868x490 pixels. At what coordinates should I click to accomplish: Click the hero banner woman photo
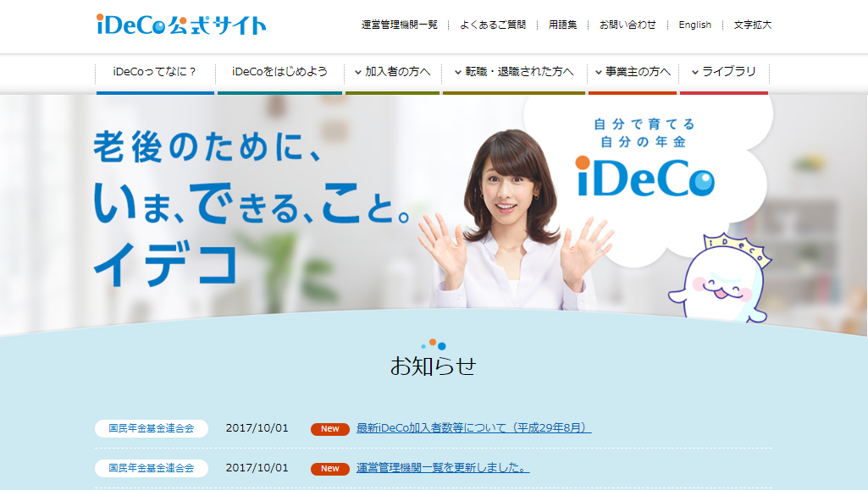[x=515, y=221]
